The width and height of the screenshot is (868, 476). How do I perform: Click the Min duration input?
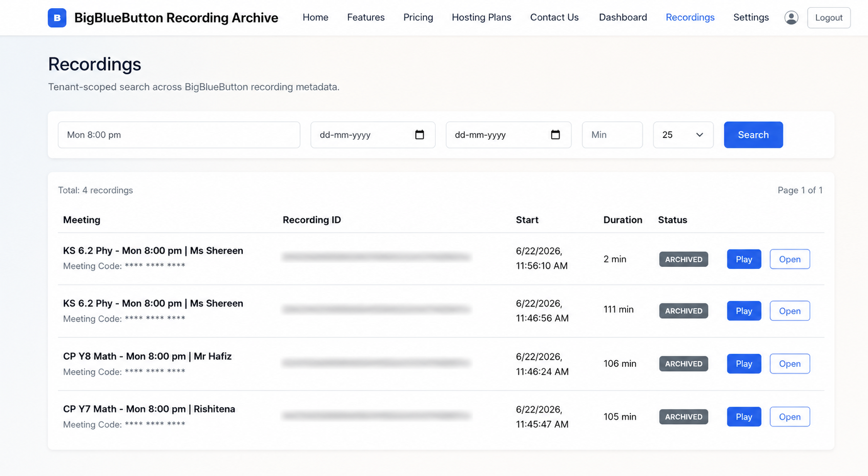(612, 135)
